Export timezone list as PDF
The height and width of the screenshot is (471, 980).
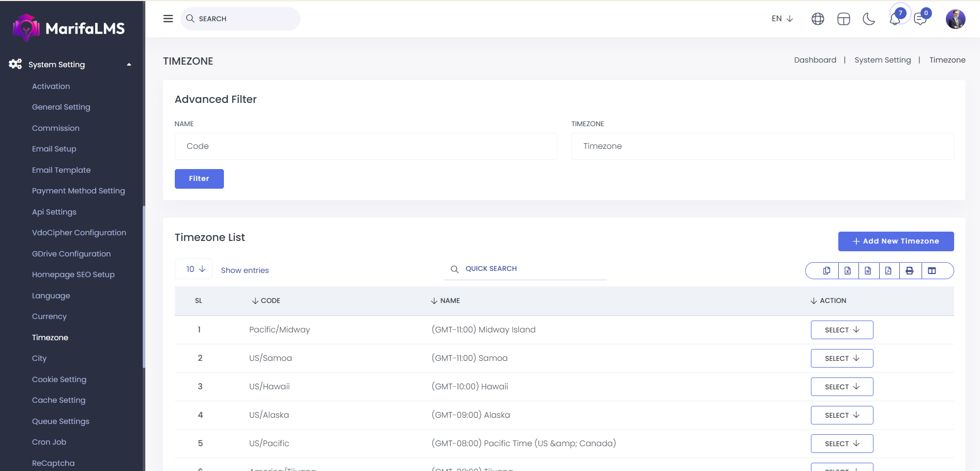point(888,270)
